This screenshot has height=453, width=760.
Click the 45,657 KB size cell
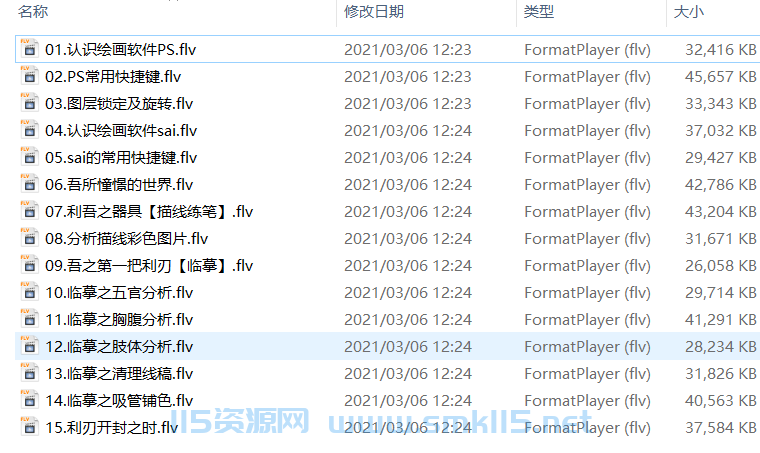(x=720, y=77)
